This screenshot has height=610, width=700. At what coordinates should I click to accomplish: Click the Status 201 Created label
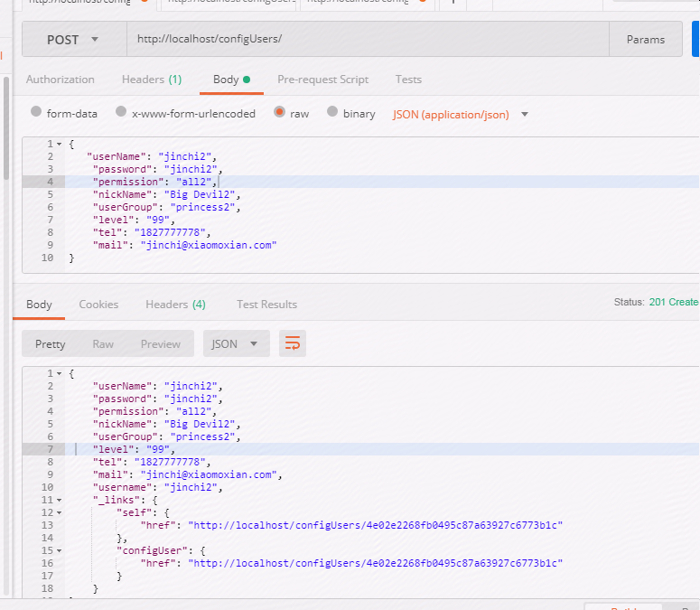coord(657,303)
